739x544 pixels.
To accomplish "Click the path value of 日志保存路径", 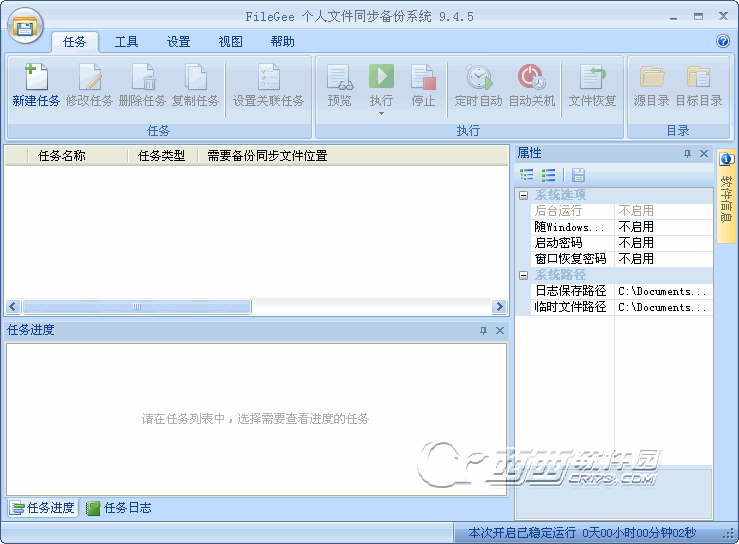I will click(x=662, y=291).
